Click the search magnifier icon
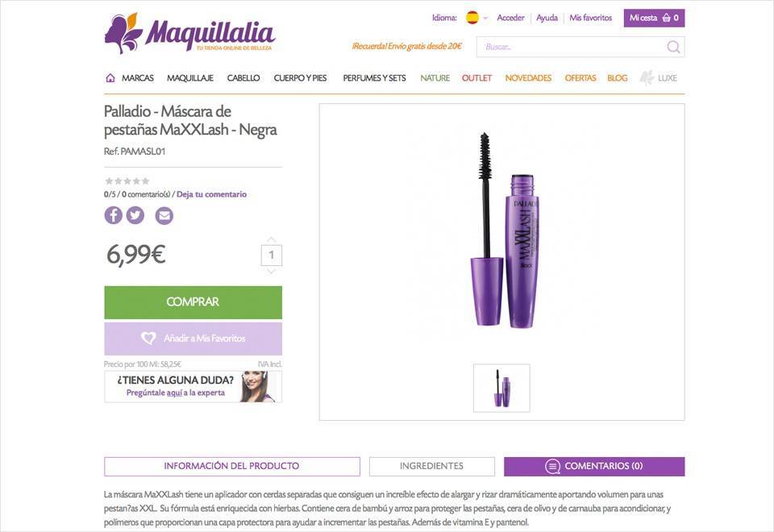This screenshot has height=532, width=774. (673, 47)
